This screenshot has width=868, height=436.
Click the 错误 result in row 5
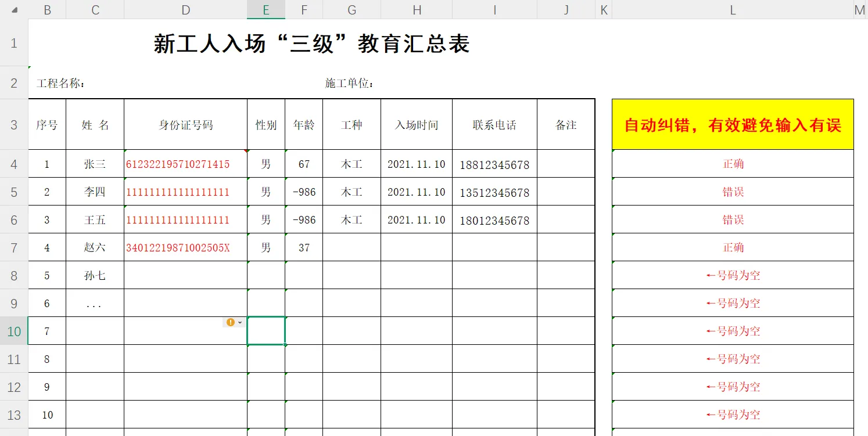click(733, 192)
